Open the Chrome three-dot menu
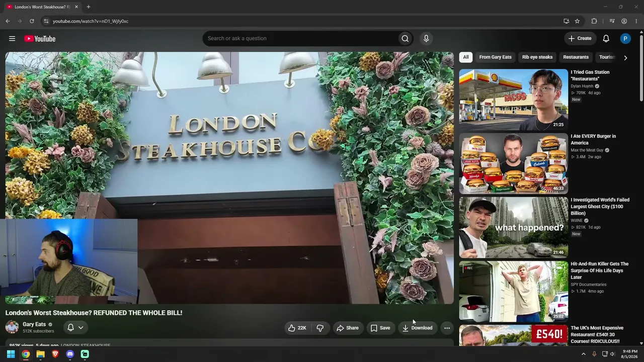644x362 pixels. point(636,21)
